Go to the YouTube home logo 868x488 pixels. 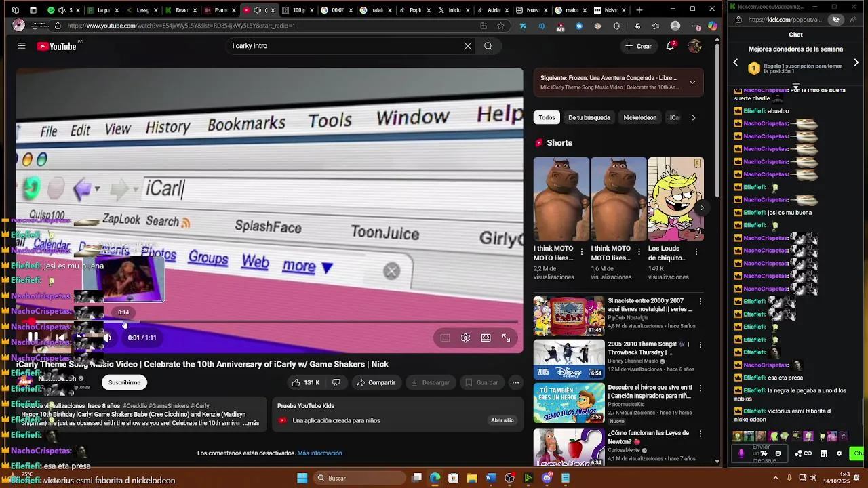[56, 46]
